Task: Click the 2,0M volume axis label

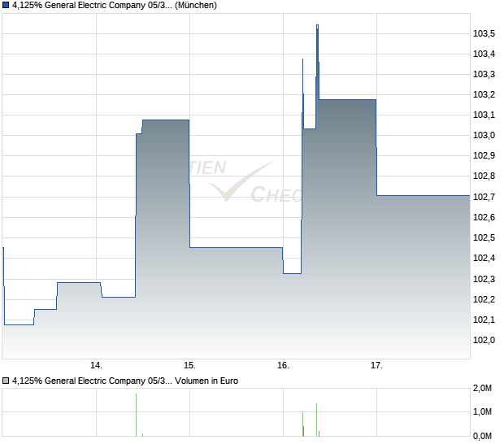Action: (x=483, y=389)
